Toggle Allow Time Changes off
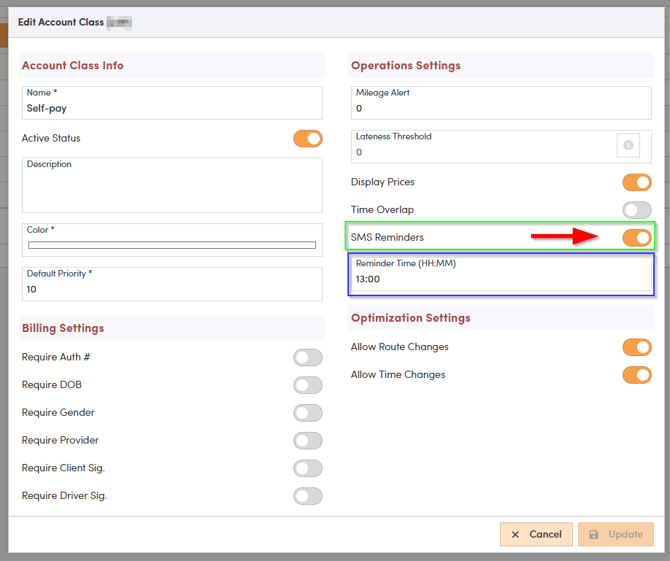Image resolution: width=670 pixels, height=561 pixels. 636,375
